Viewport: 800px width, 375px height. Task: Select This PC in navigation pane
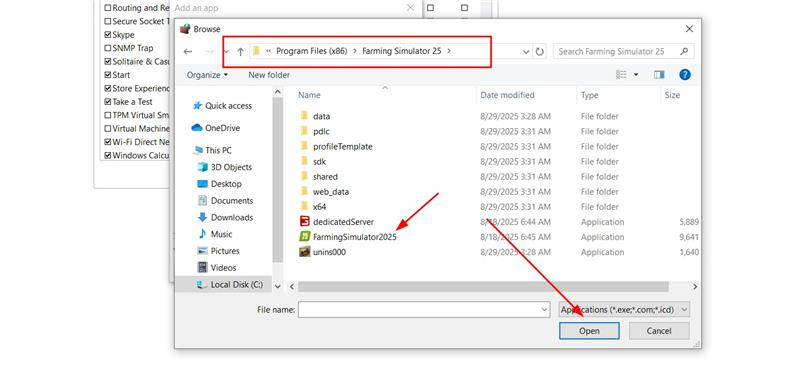pos(213,151)
